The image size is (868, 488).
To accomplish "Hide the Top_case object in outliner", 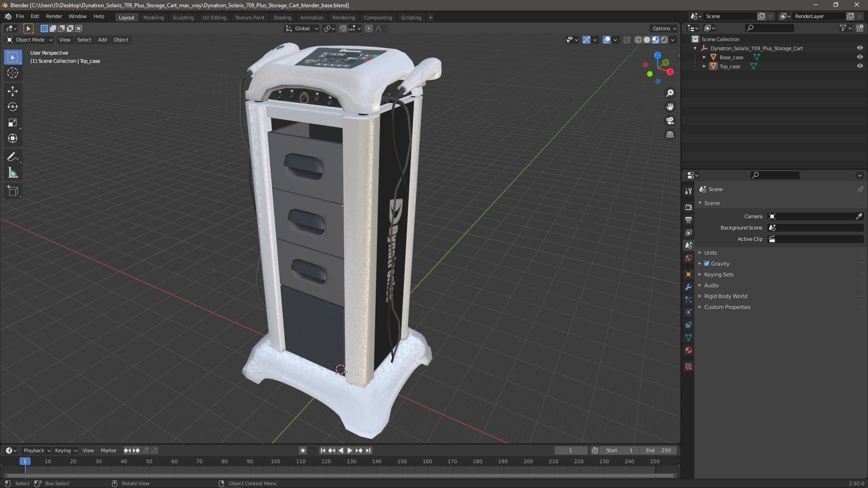I will (860, 66).
